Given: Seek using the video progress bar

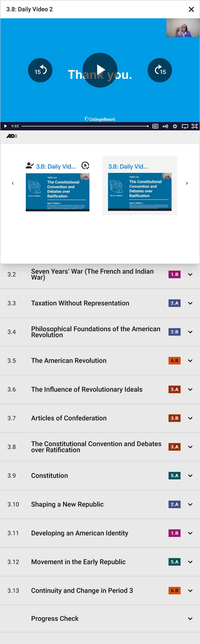Looking at the screenshot, I should 85,126.
